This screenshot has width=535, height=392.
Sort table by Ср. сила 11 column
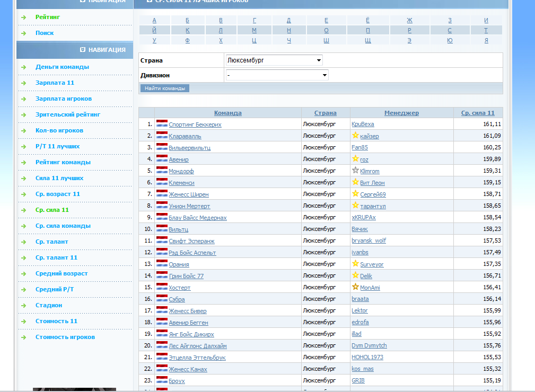[477, 113]
